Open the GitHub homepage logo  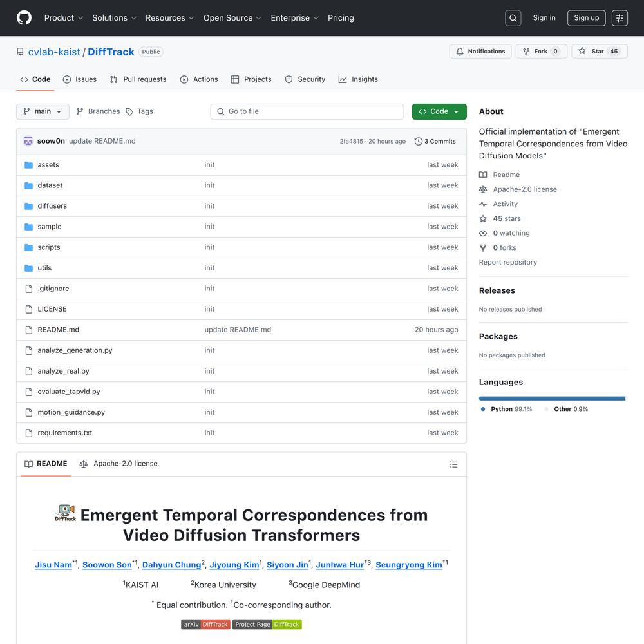[24, 18]
